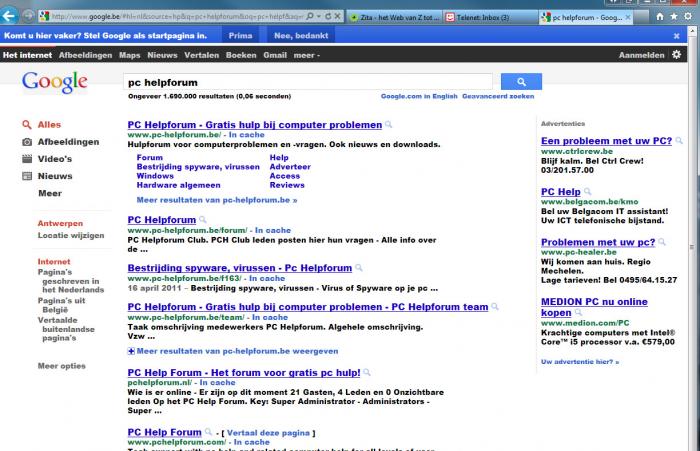Open the address bar dropdown arrow
The image size is (700, 451).
[319, 17]
